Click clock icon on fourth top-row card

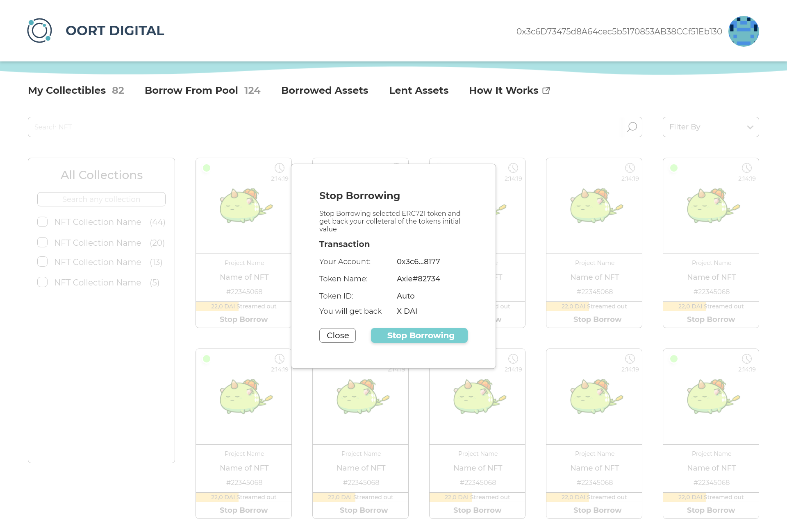pyautogui.click(x=630, y=168)
